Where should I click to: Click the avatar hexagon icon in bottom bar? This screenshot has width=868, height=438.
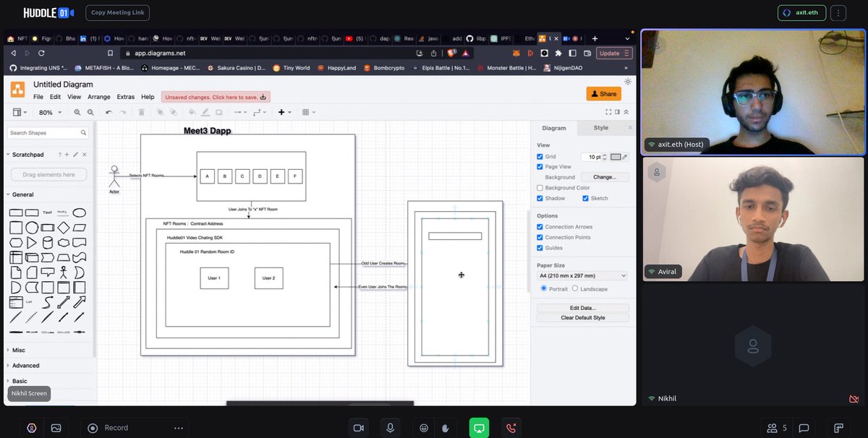point(32,428)
